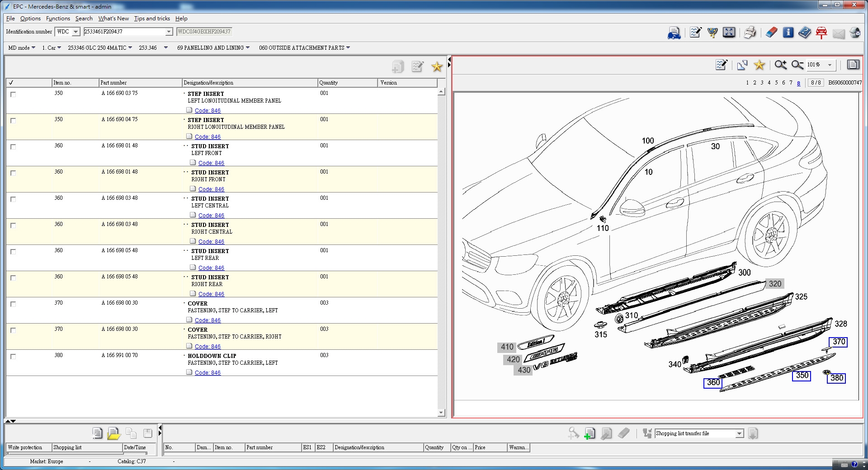Add part list to favorites star
The image size is (868, 470).
(x=437, y=67)
